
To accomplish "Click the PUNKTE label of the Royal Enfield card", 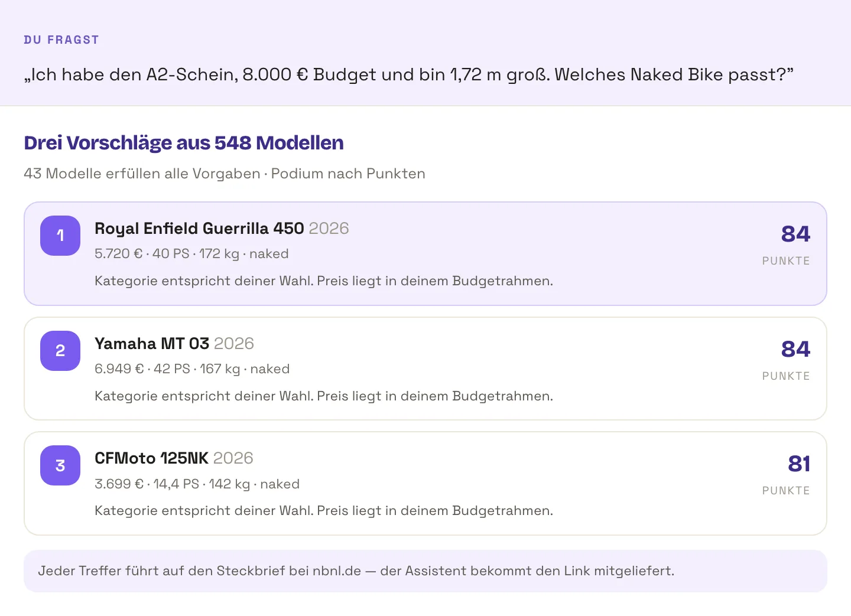I will pyautogui.click(x=786, y=260).
